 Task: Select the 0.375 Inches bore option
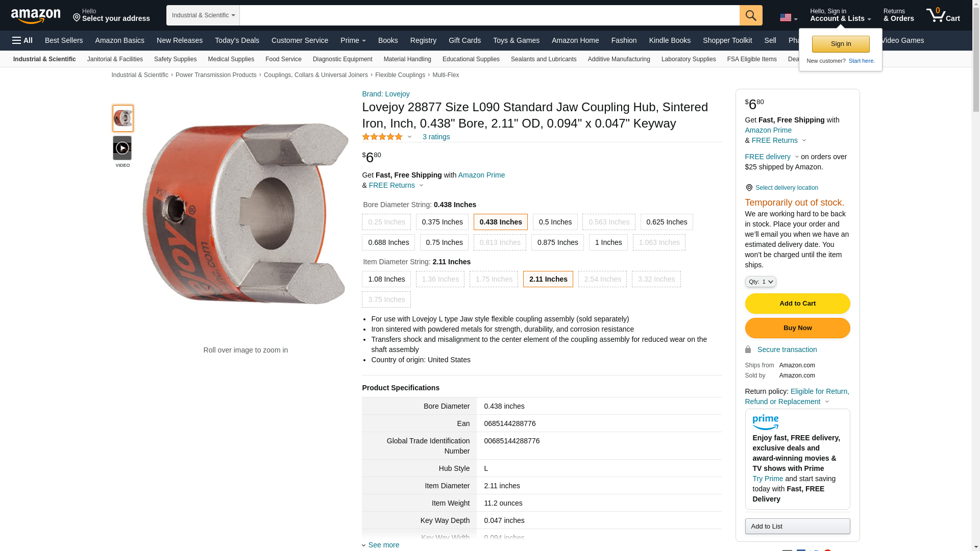[442, 222]
